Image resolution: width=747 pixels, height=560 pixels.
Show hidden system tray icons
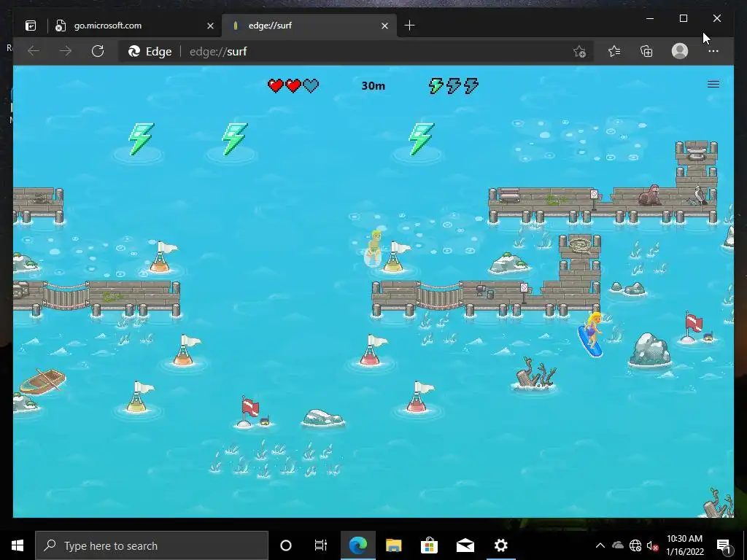click(600, 545)
